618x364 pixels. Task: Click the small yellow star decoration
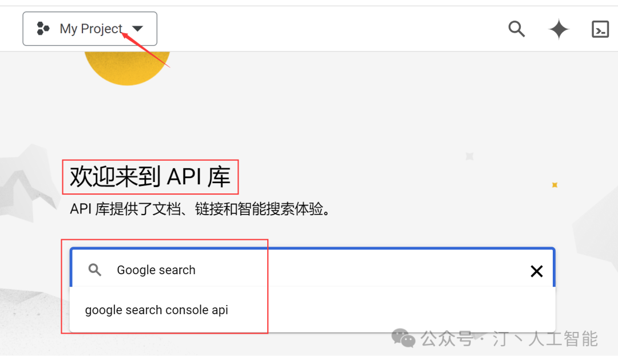click(554, 185)
